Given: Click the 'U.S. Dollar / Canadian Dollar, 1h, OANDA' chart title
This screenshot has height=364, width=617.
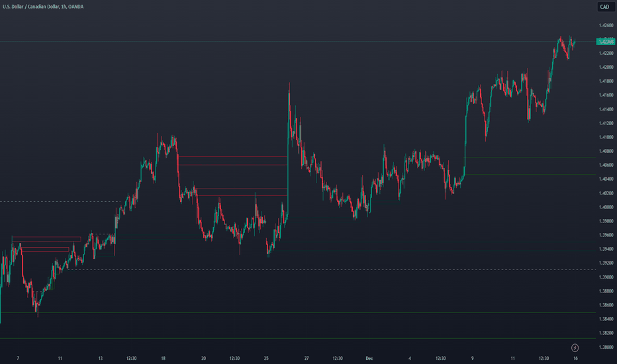Looking at the screenshot, I should click(43, 7).
